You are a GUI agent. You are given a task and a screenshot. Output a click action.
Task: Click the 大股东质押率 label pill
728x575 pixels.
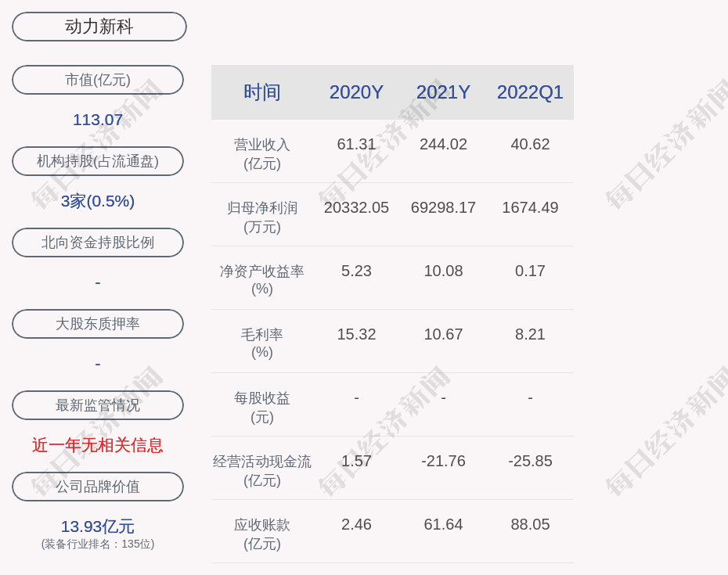98,323
